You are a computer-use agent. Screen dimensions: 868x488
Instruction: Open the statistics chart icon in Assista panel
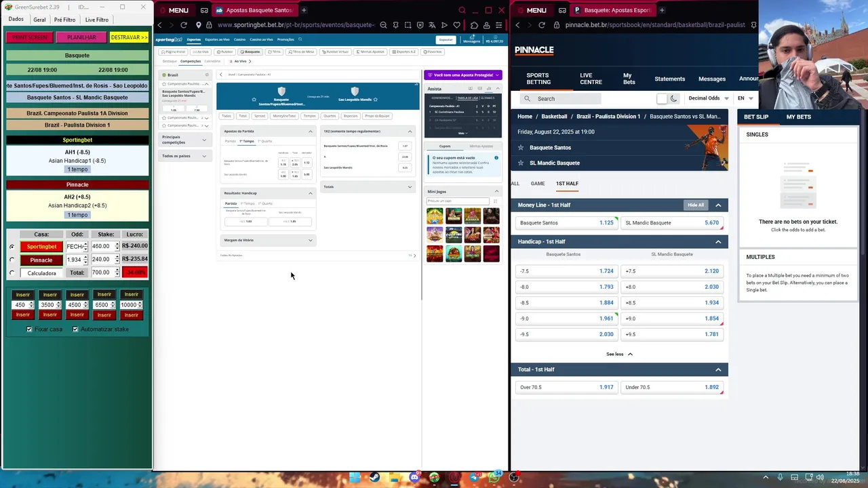[x=488, y=89]
